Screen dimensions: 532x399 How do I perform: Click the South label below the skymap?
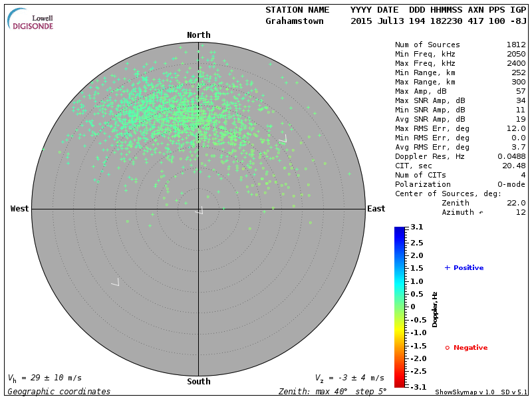tap(198, 382)
